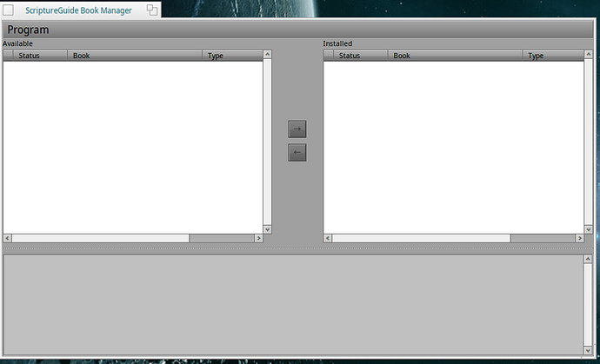Click inside the bottom description text pane
Viewport: 600px width, 364px height.
pos(294,305)
